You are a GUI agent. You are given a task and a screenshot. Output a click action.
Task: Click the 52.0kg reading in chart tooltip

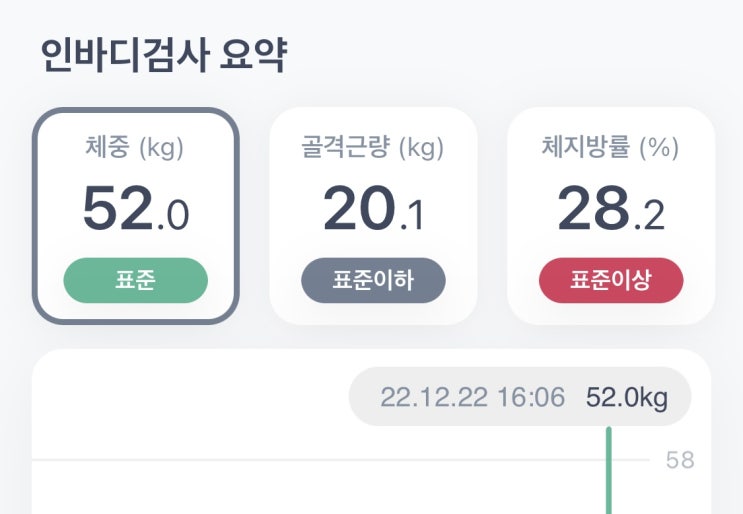pos(626,397)
